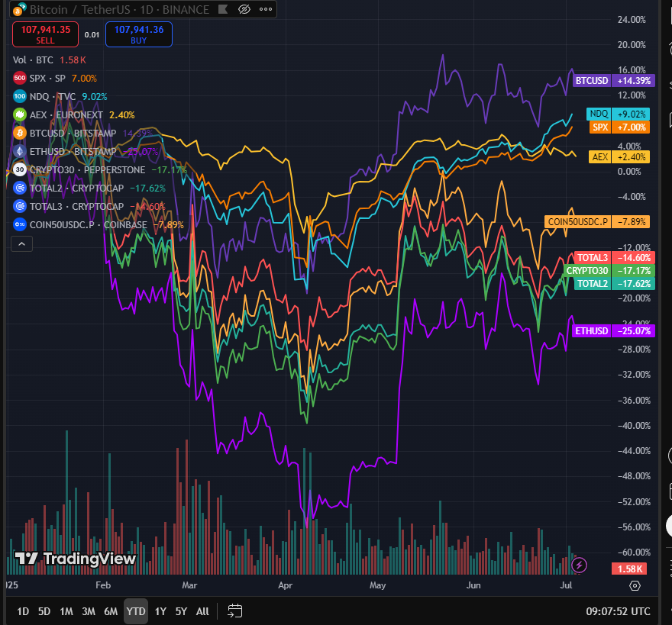
Task: Open the go-to-date calendar icon
Action: 235,611
